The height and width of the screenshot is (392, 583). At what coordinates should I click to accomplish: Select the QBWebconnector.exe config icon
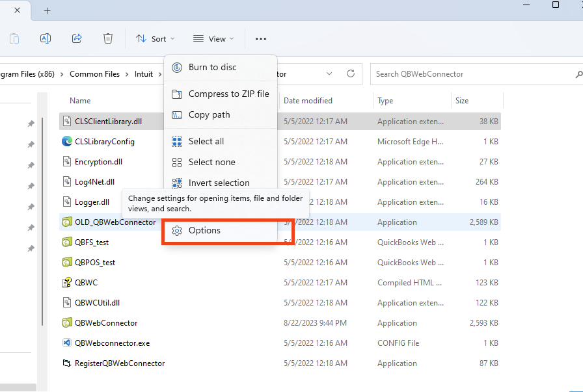(66, 343)
